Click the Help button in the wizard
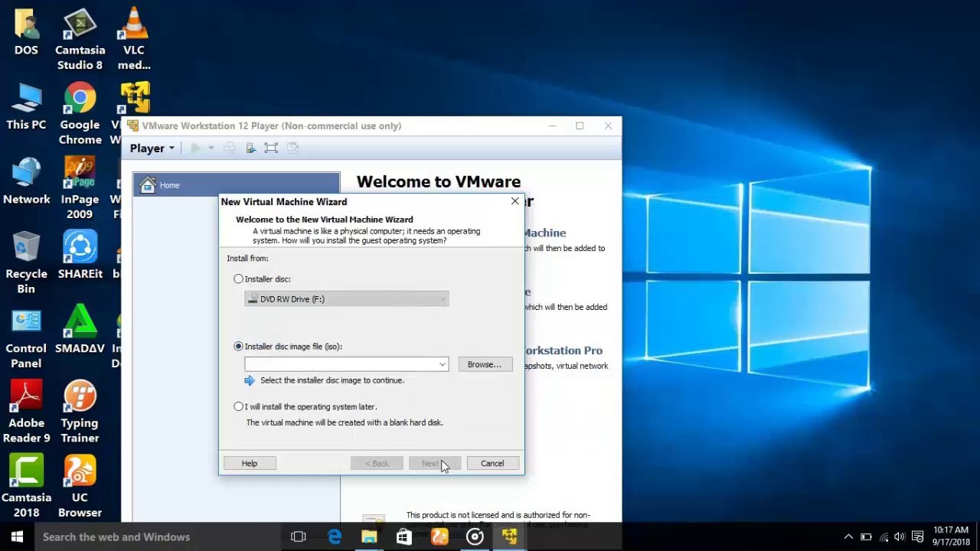The width and height of the screenshot is (980, 551). click(x=250, y=463)
